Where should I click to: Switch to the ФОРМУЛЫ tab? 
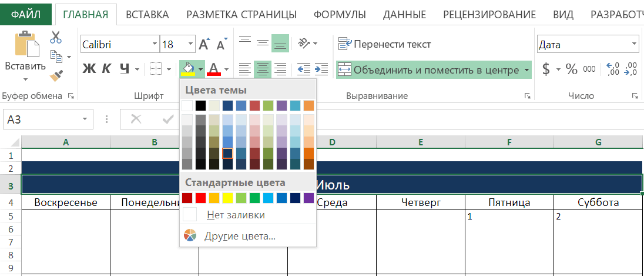pos(340,15)
